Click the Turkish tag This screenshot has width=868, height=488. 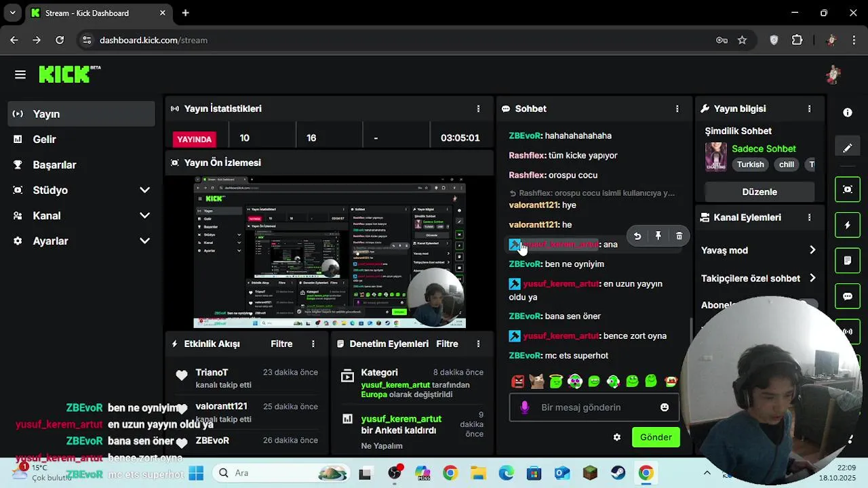751,165
